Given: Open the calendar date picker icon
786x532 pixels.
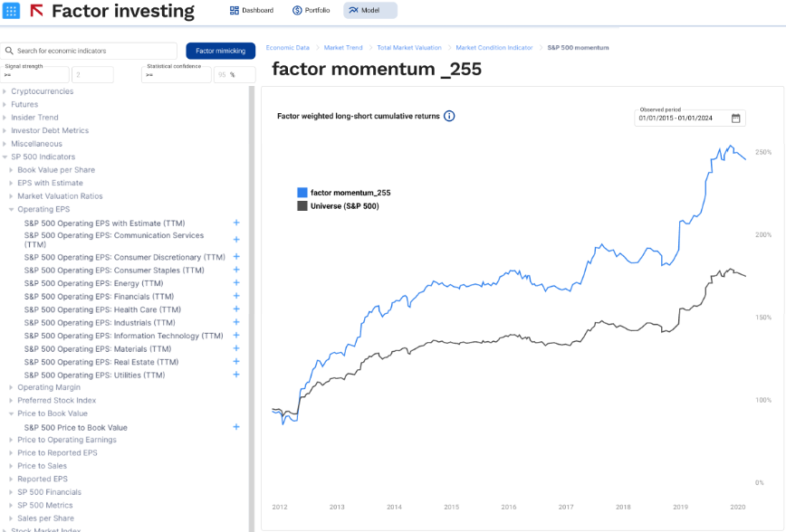Looking at the screenshot, I should point(736,118).
